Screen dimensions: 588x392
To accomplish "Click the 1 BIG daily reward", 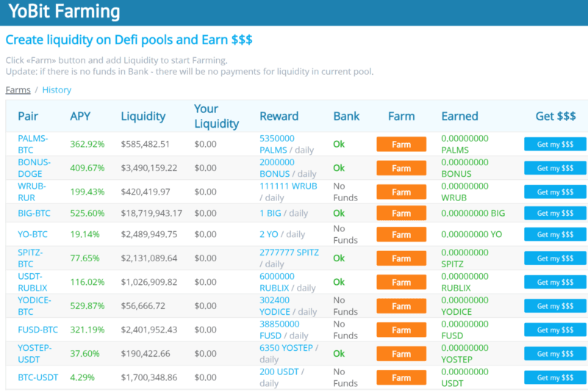I will 270,213.
